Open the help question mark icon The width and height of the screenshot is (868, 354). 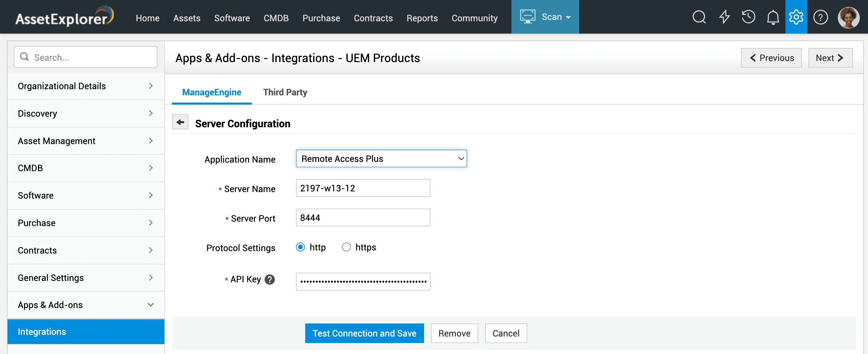point(820,17)
